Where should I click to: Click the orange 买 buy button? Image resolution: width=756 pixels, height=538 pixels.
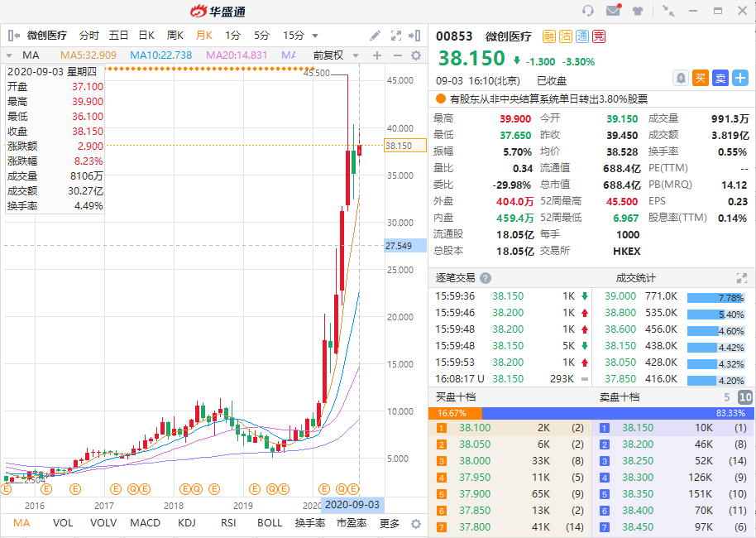point(699,77)
